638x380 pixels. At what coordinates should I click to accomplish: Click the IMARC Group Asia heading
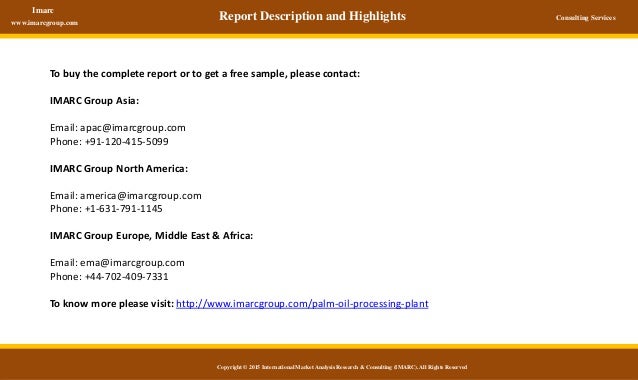click(x=94, y=100)
